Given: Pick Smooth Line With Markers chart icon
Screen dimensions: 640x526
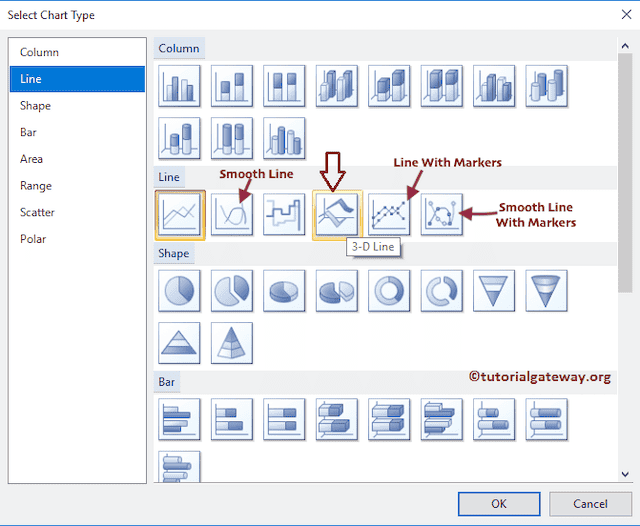Looking at the screenshot, I should [442, 215].
